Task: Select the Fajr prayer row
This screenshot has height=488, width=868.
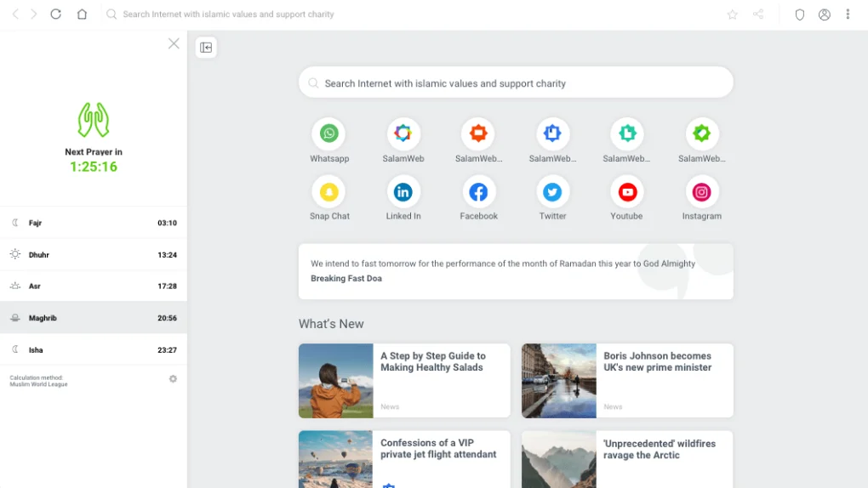Action: [x=94, y=223]
